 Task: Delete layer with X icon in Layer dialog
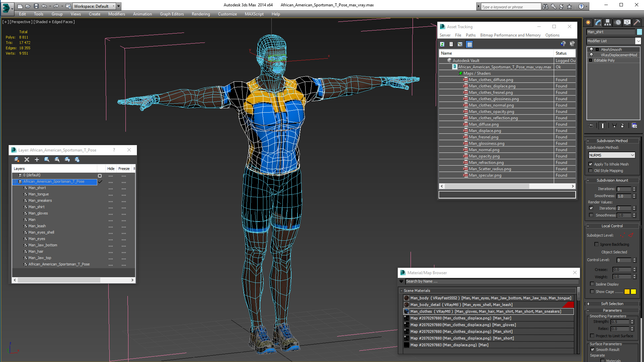point(27,160)
